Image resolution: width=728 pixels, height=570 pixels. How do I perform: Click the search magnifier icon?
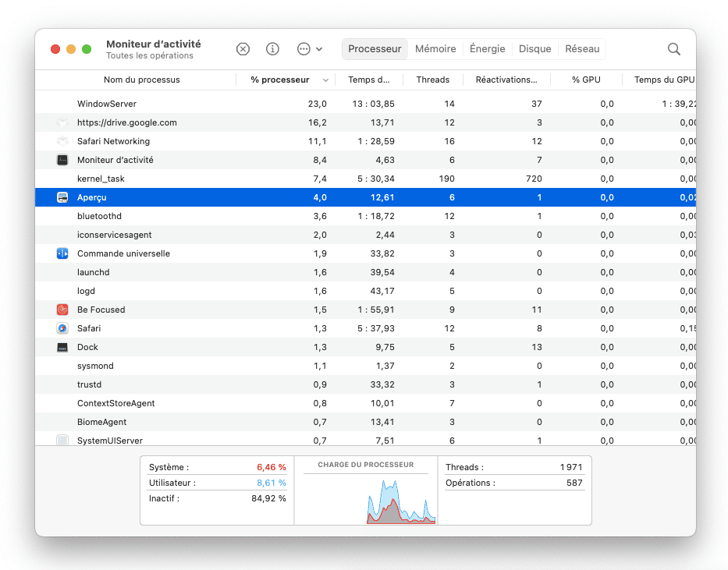pos(674,49)
